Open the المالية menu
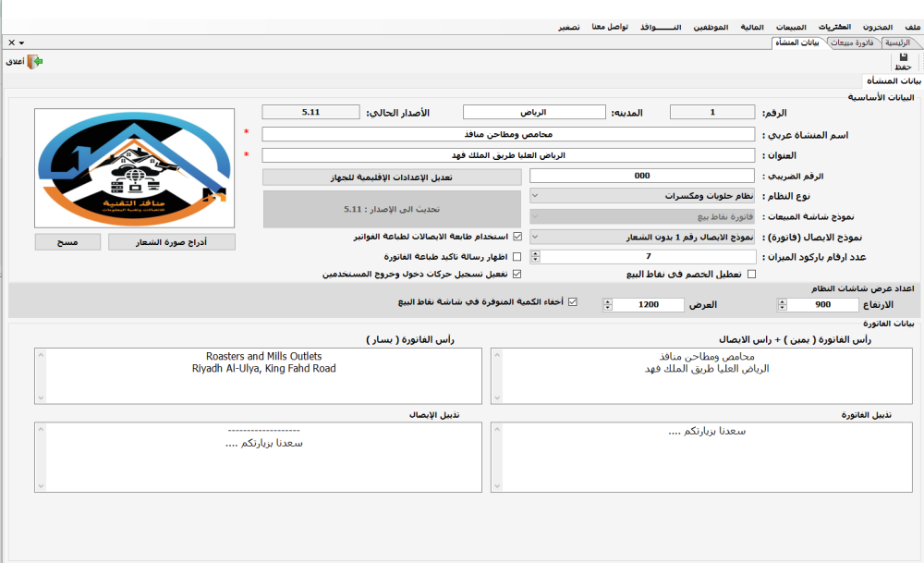924x563 pixels. pyautogui.click(x=750, y=28)
